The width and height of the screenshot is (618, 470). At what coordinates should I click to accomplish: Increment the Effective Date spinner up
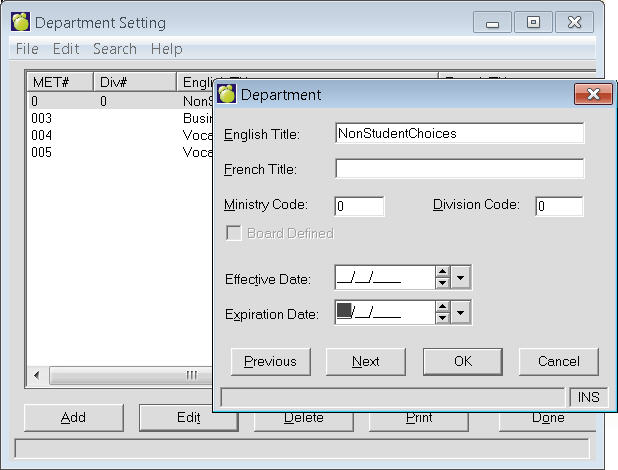coord(442,272)
